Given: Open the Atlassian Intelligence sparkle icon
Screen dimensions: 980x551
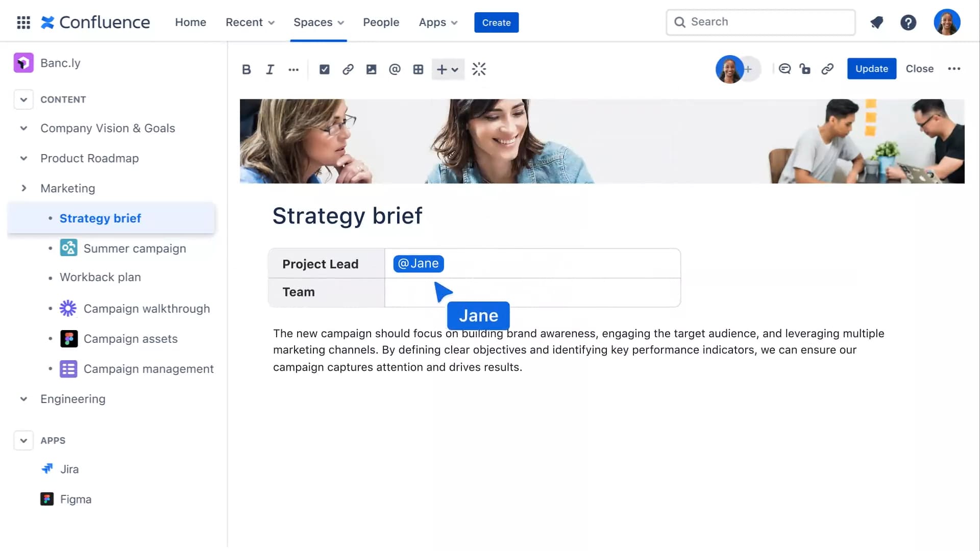Looking at the screenshot, I should click(479, 69).
